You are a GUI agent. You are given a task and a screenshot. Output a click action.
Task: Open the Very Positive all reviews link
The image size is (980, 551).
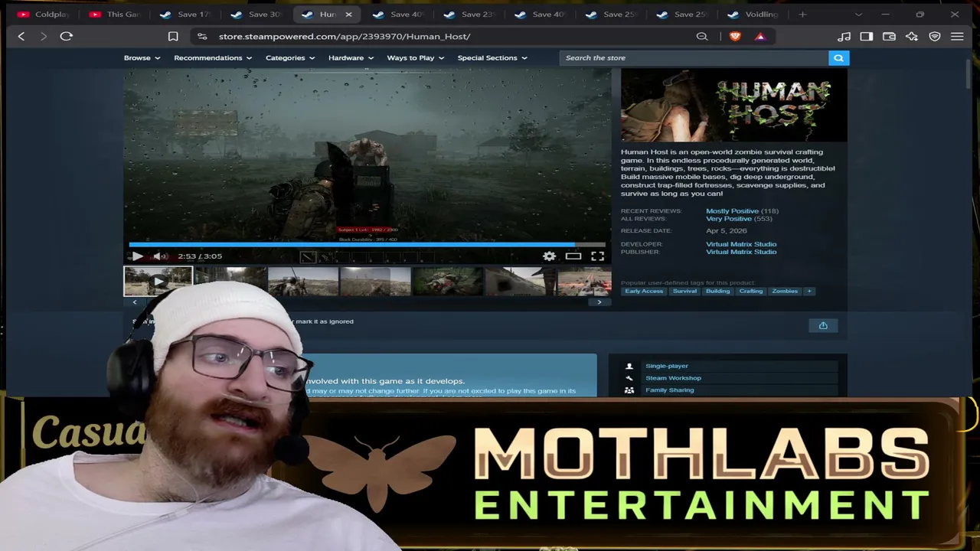[x=729, y=219]
